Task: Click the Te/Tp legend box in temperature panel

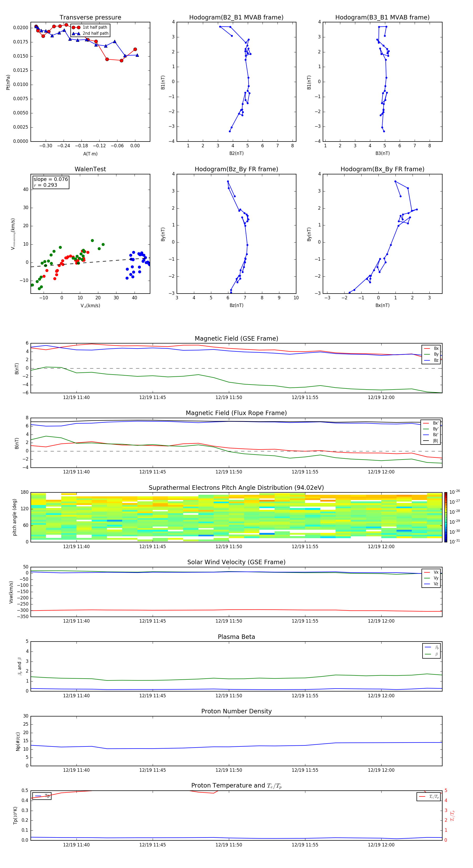Action: (429, 796)
